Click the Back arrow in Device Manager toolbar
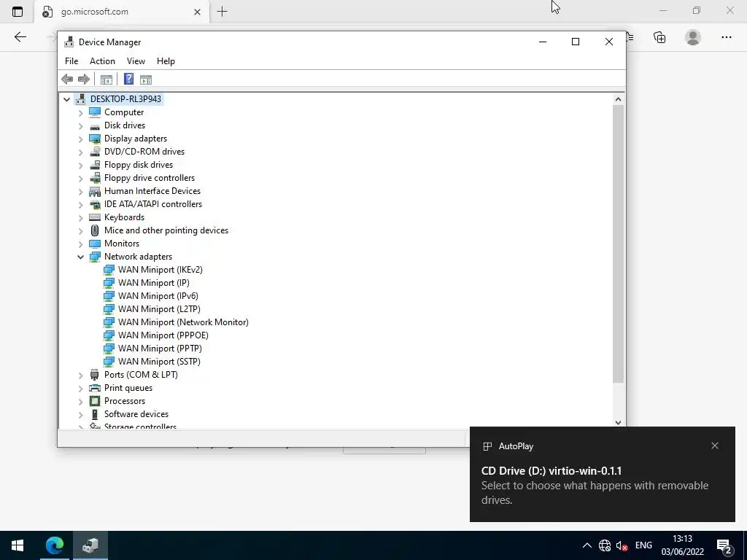 tap(67, 79)
